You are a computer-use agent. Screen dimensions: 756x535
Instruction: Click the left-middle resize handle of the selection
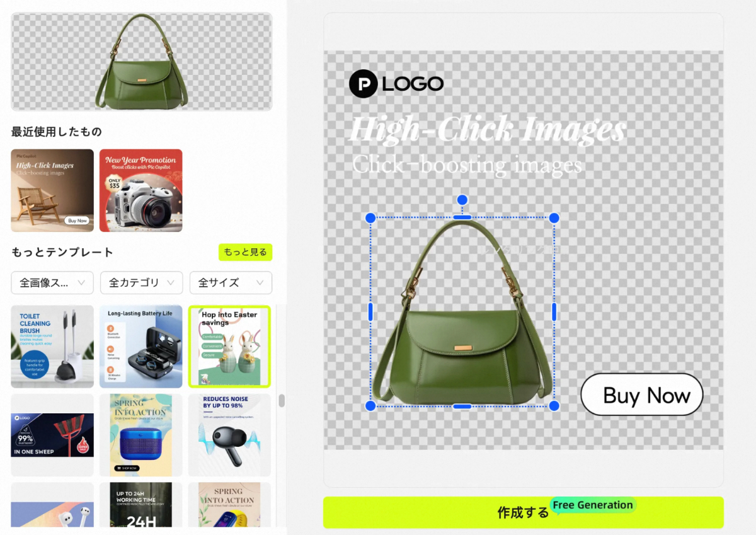(x=370, y=311)
